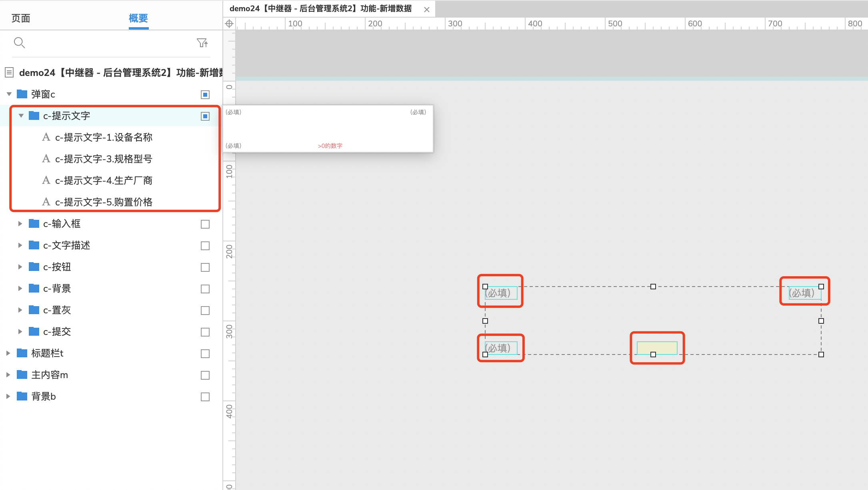Click the ruler origin crosshair icon
868x490 pixels.
229,24
